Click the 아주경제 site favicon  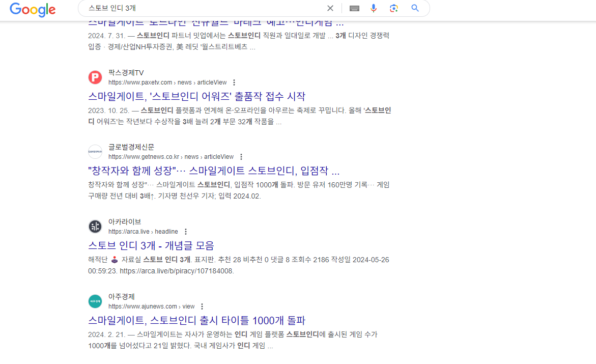[x=95, y=301]
